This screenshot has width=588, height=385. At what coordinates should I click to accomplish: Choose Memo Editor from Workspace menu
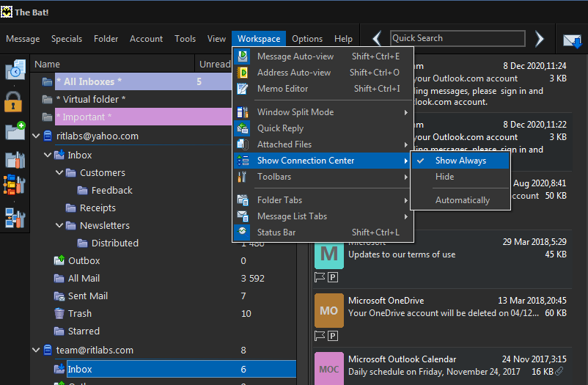click(323, 89)
